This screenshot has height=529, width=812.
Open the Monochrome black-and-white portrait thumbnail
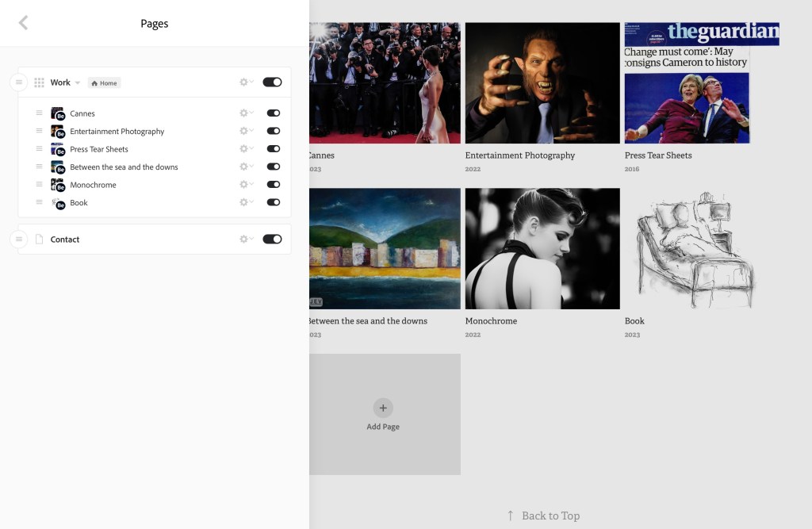coord(542,248)
